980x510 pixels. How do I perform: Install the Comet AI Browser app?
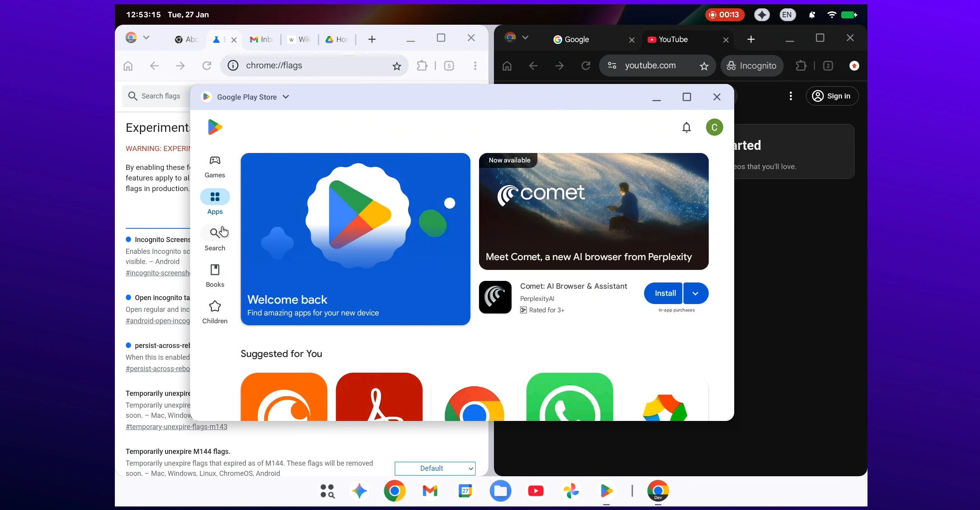tap(665, 293)
